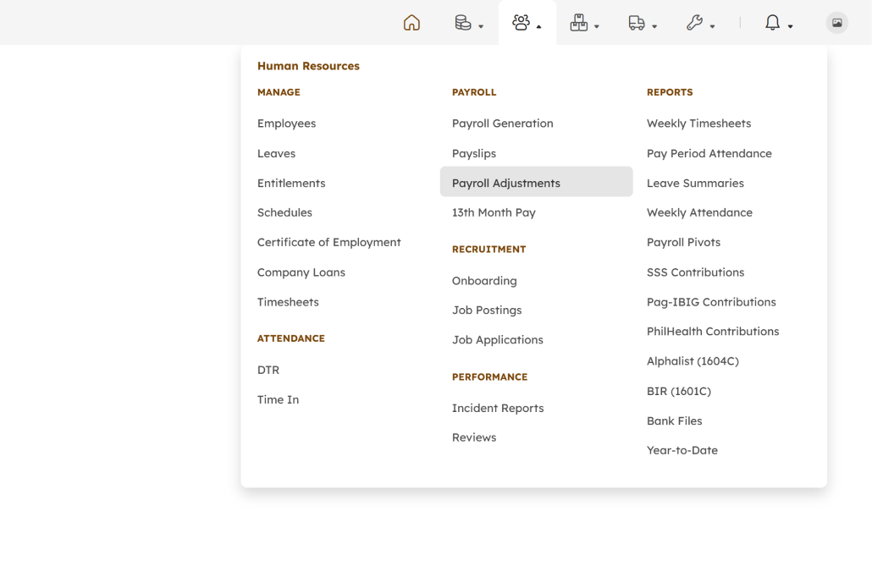Go to the Home icon
This screenshot has width=872, height=588.
pos(411,23)
